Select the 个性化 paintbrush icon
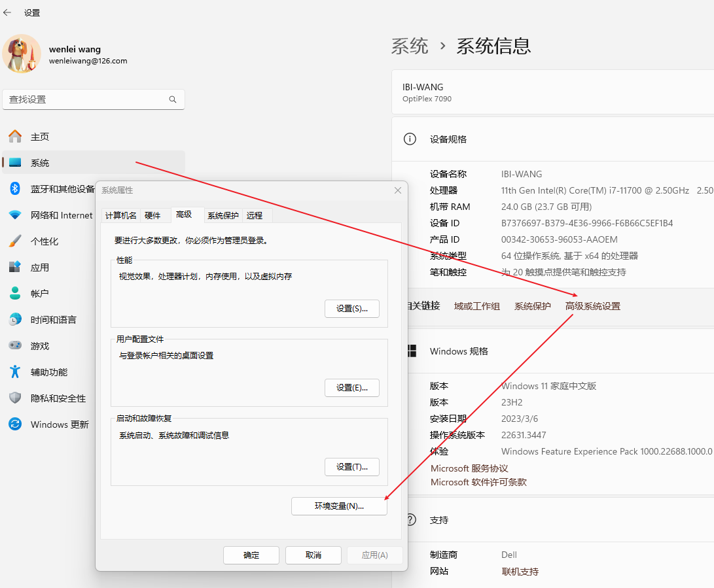 (x=15, y=241)
